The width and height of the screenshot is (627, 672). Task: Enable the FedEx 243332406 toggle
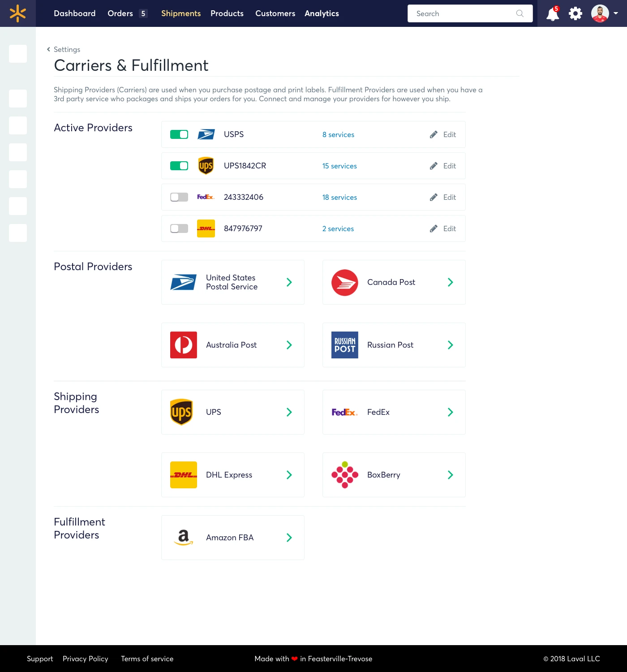[x=179, y=197]
